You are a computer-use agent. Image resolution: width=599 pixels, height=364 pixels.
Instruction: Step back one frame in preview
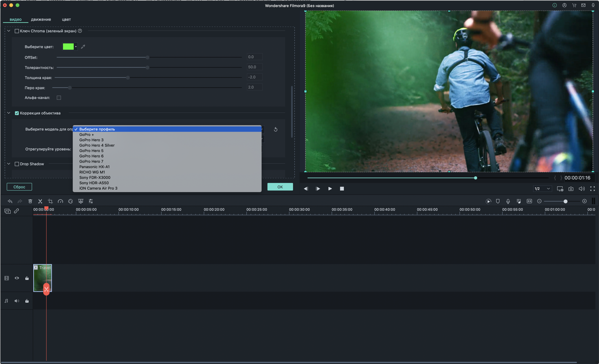coord(306,189)
